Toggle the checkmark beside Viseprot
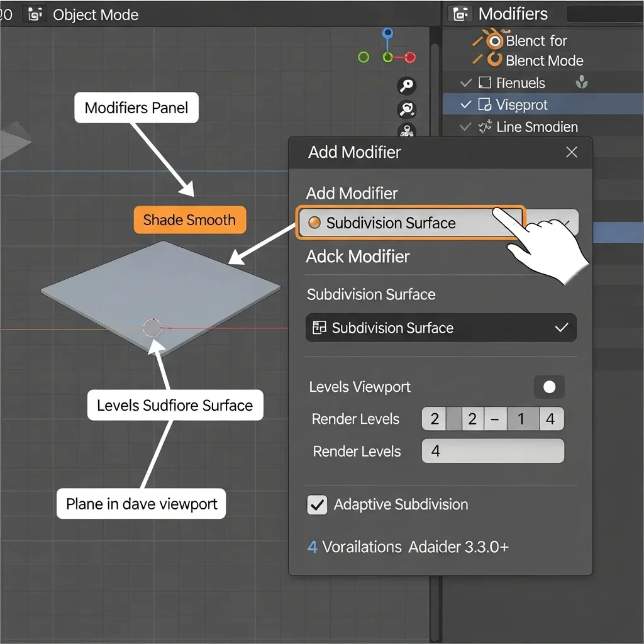Viewport: 644px width, 644px height. [466, 104]
